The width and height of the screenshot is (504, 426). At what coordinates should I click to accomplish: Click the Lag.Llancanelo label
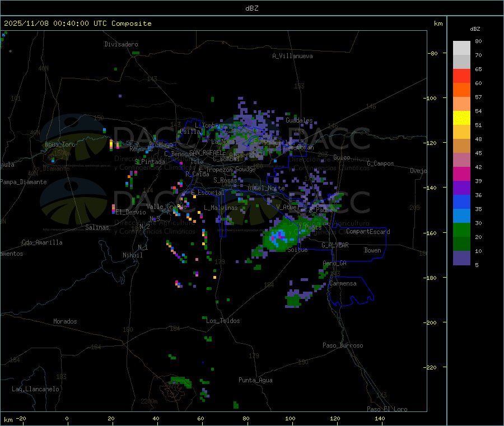(36, 389)
